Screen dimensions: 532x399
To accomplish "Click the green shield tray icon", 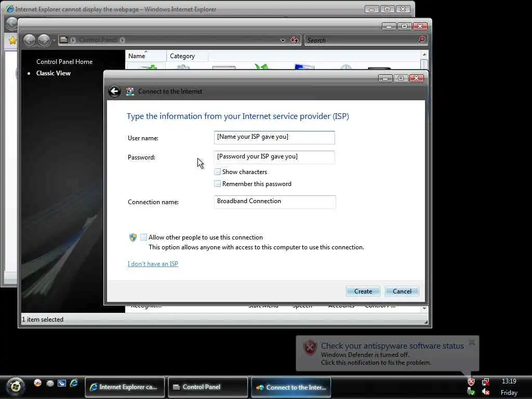I will (471, 392).
